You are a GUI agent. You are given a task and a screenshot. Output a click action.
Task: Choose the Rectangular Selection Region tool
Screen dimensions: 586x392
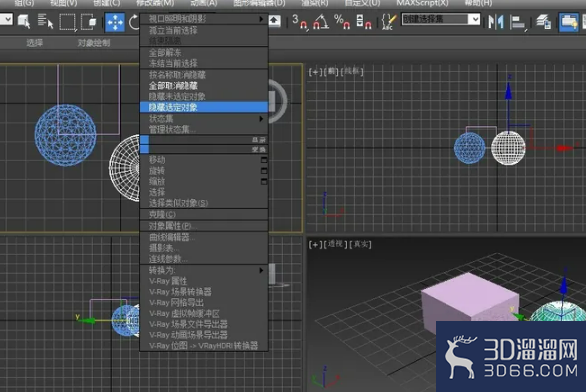(x=68, y=22)
